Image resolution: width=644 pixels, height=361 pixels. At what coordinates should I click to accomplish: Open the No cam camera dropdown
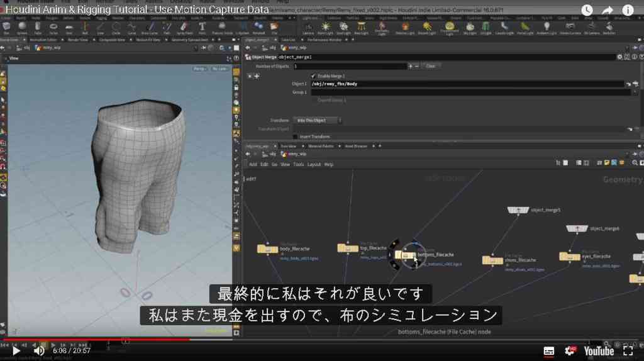point(219,69)
